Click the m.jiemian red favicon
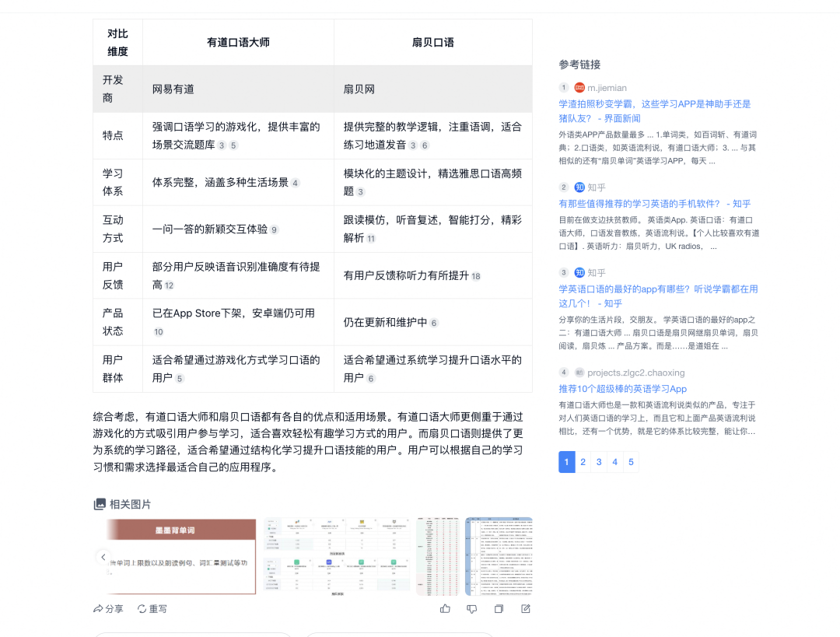This screenshot has height=637, width=840. pos(579,87)
